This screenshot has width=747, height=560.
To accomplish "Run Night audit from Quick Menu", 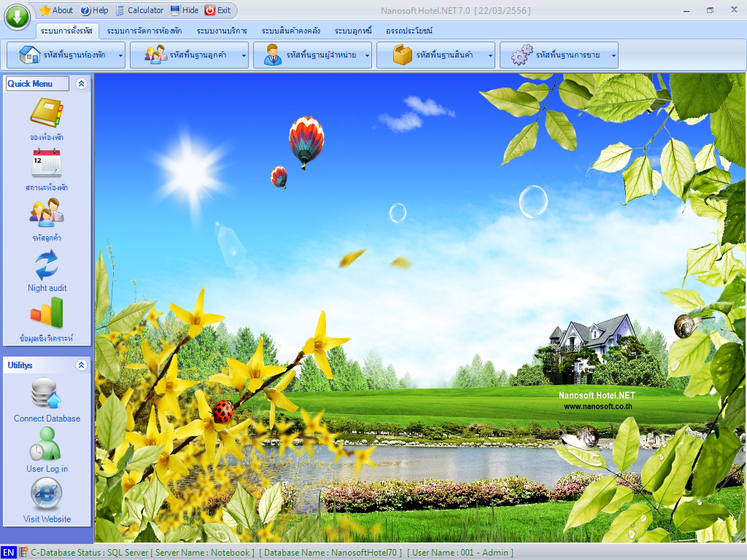I will (x=47, y=265).
